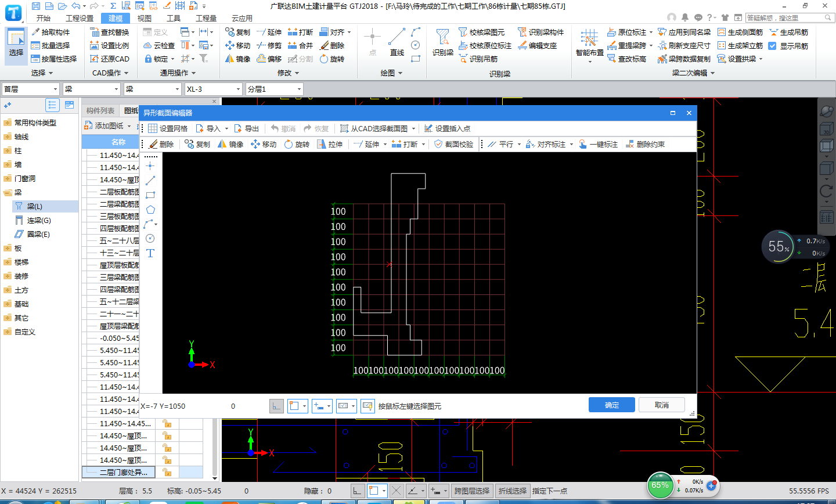The height and width of the screenshot is (504, 836).
Task: Run 截面校验 section check
Action: (x=454, y=144)
